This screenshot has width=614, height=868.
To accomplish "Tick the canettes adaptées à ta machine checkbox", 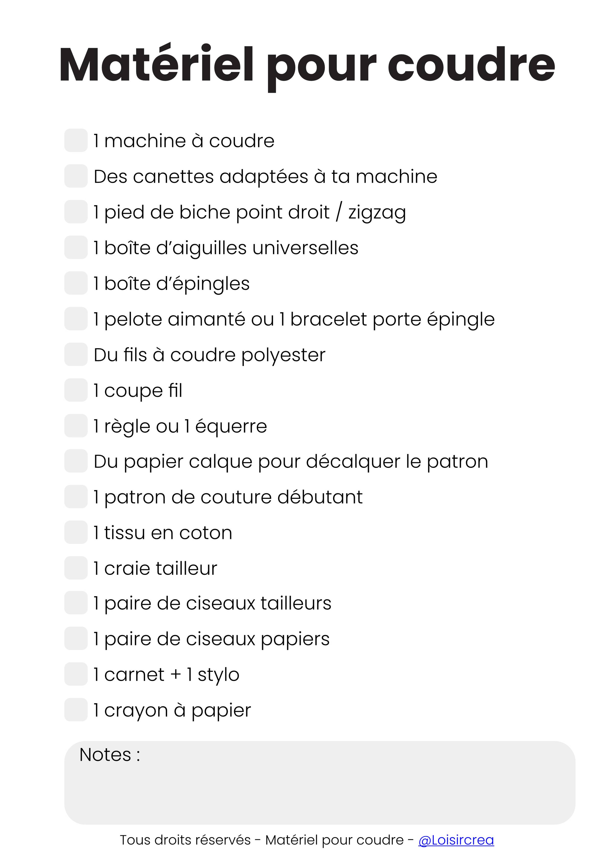I will pyautogui.click(x=76, y=176).
